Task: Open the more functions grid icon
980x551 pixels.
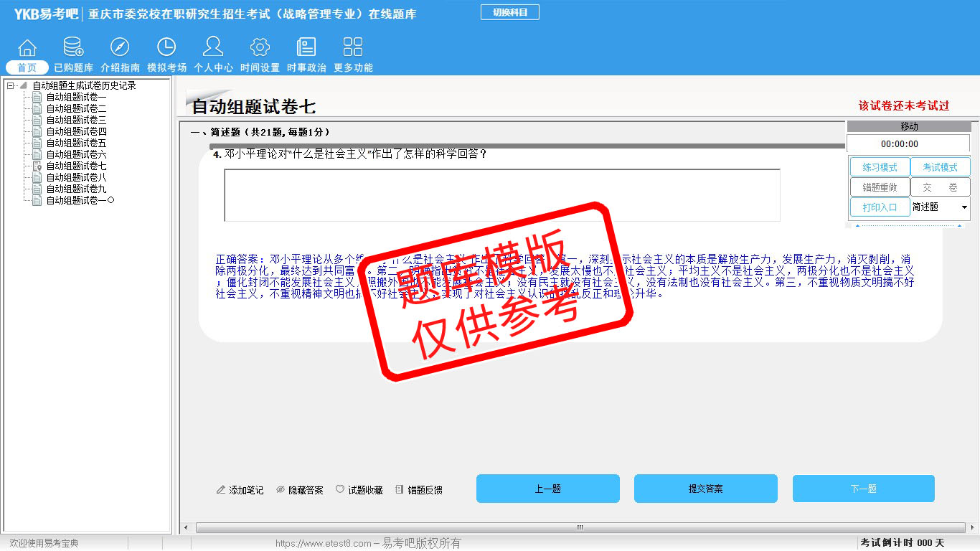Action: click(353, 48)
